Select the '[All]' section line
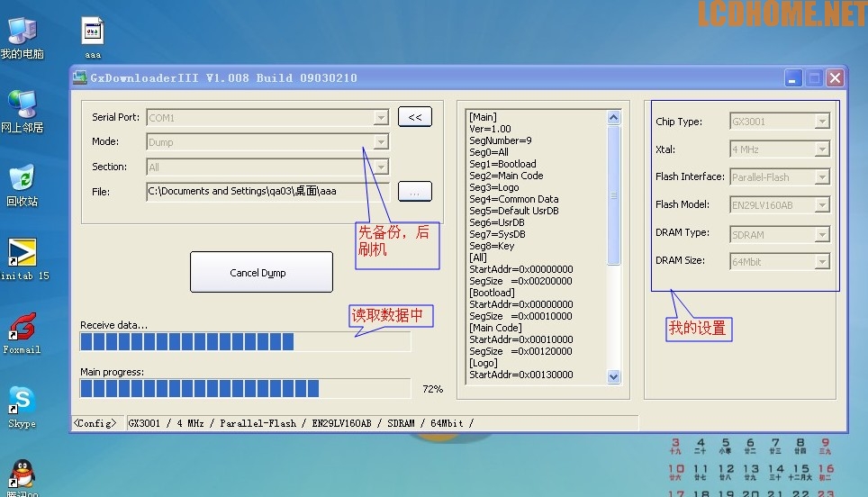This screenshot has width=868, height=497. pyautogui.click(x=478, y=258)
